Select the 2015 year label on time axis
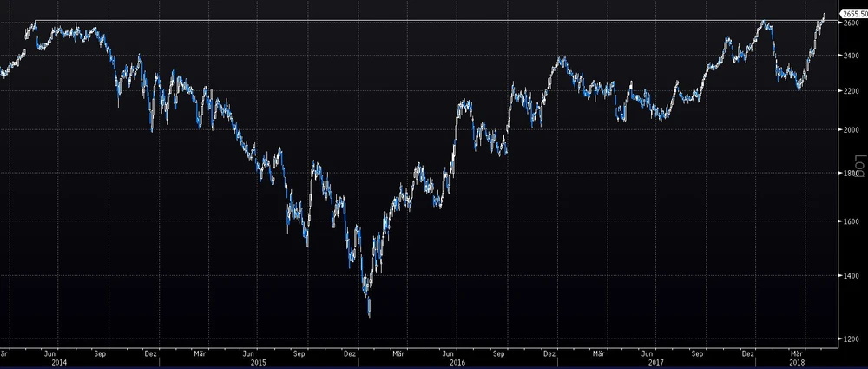The width and height of the screenshot is (868, 369). (x=258, y=362)
